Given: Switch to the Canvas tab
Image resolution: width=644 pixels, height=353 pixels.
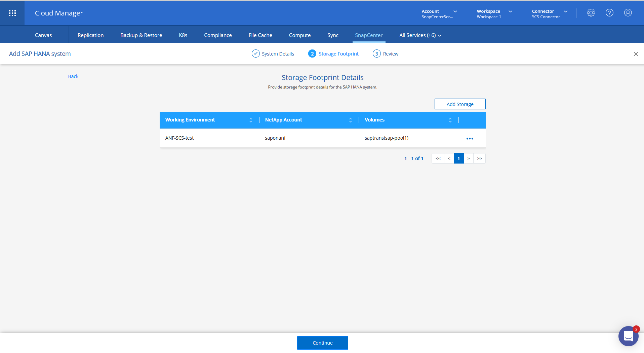Looking at the screenshot, I should tap(43, 35).
